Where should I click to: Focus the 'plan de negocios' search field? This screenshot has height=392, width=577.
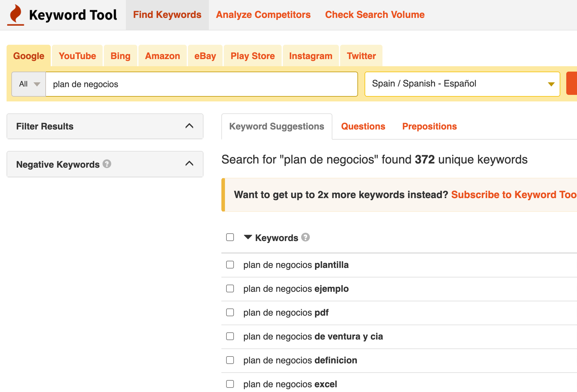(x=202, y=84)
